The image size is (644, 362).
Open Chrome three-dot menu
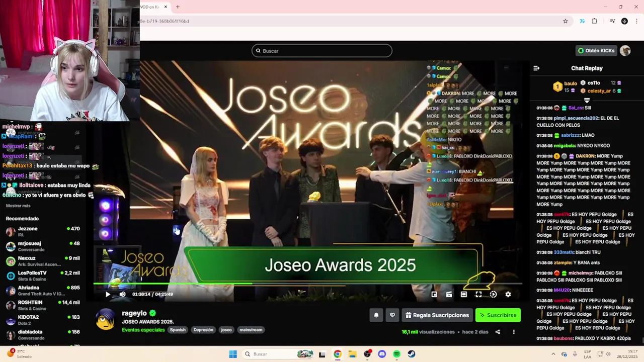tap(636, 21)
